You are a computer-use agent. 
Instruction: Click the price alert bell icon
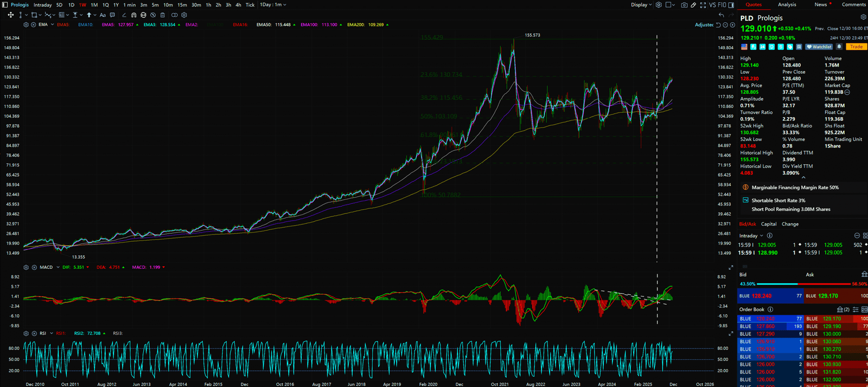[x=839, y=47]
